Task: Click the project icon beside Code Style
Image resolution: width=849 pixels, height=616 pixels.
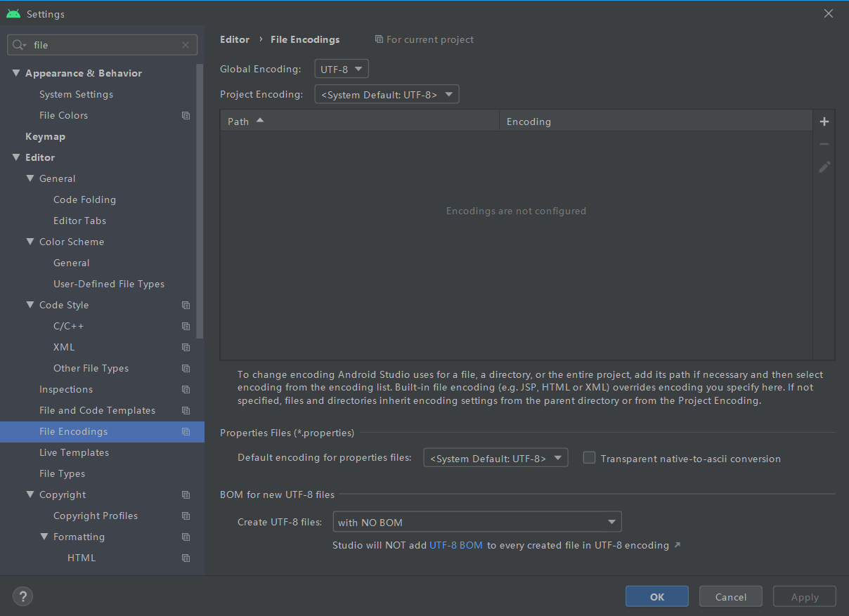Action: [x=186, y=305]
